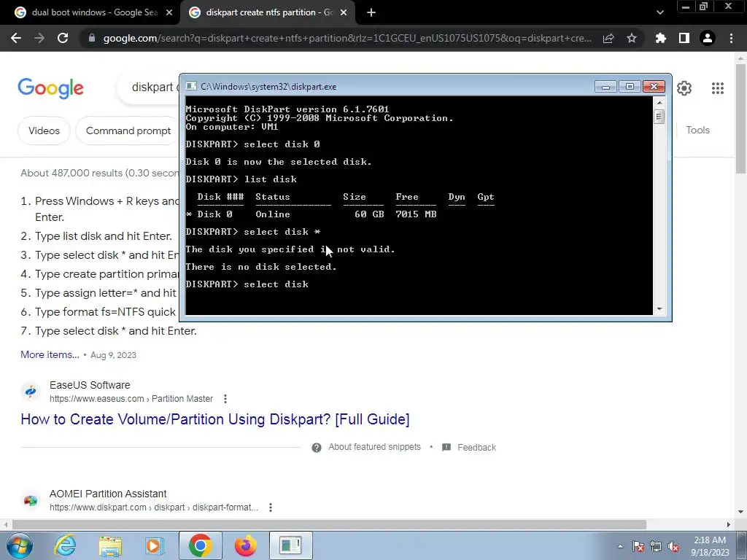Click diskpart console scroll down arrow
This screenshot has height=560, width=747.
659,309
